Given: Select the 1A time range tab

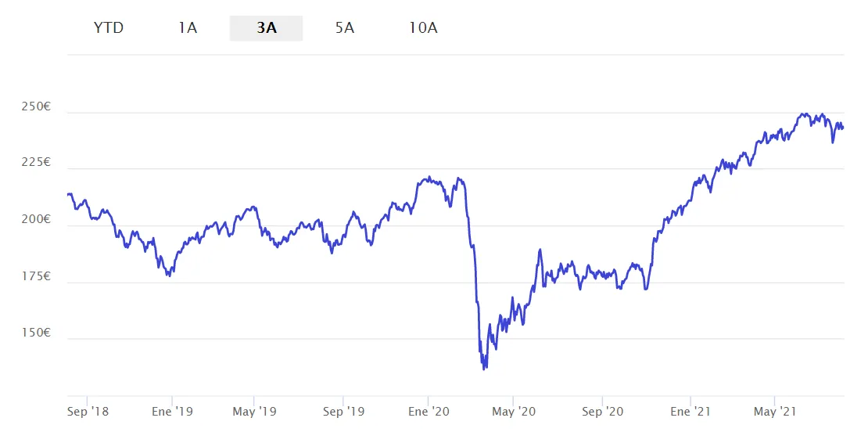Looking at the screenshot, I should (188, 28).
